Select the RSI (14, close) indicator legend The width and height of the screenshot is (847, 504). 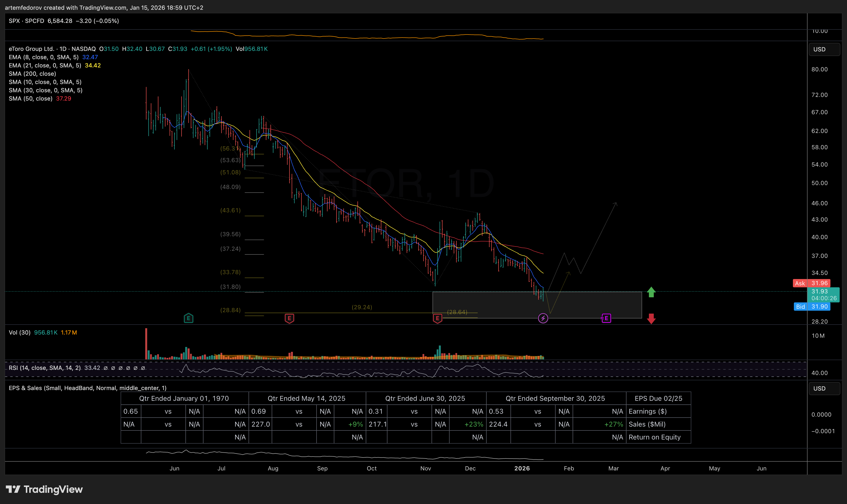45,368
